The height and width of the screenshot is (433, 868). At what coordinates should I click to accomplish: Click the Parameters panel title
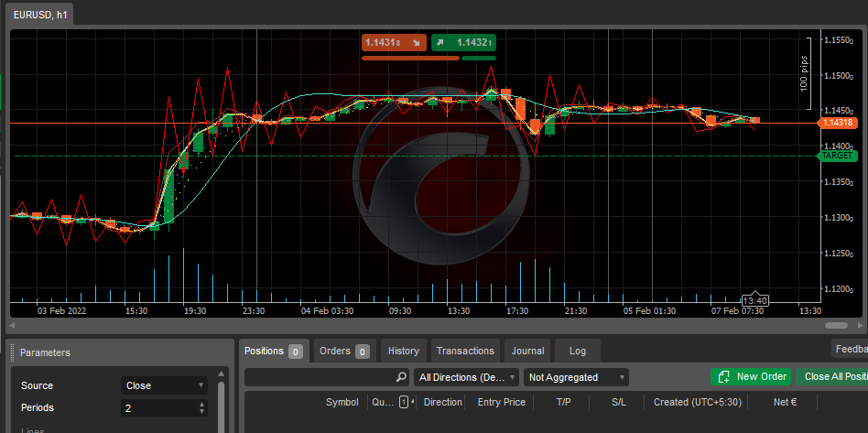point(45,352)
